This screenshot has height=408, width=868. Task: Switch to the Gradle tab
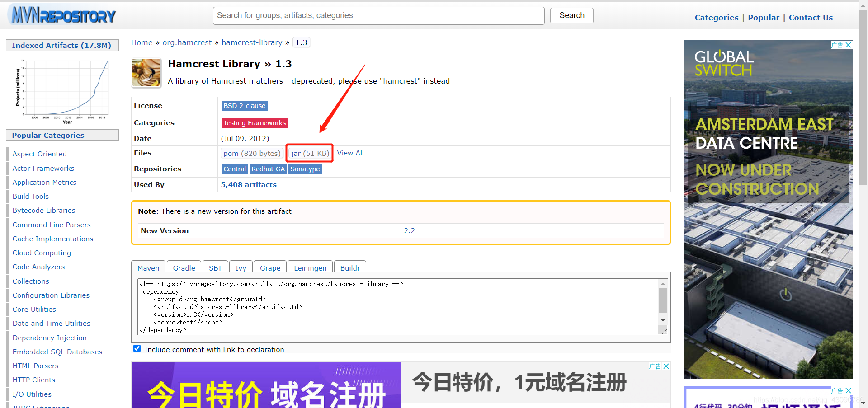coord(184,267)
